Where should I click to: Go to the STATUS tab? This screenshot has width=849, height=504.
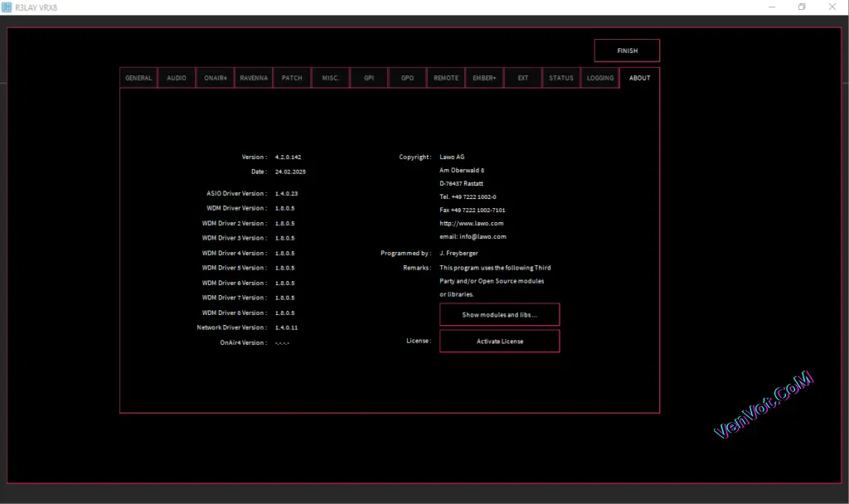pyautogui.click(x=561, y=78)
